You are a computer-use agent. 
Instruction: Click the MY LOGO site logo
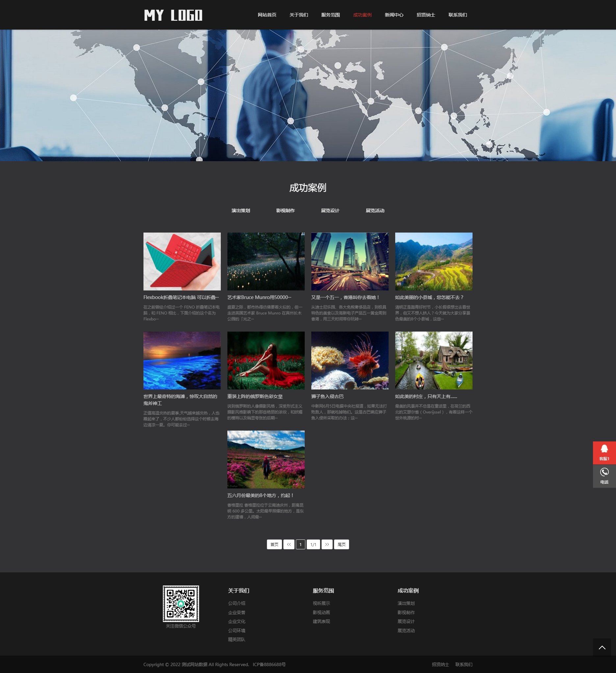click(x=173, y=15)
